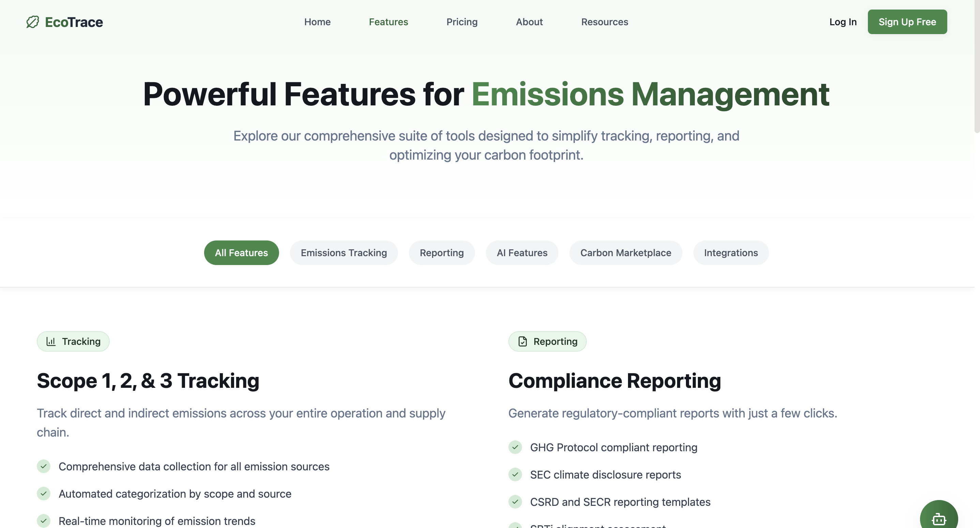Click the Log In link
Screen dimensions: 980x528
(843, 22)
